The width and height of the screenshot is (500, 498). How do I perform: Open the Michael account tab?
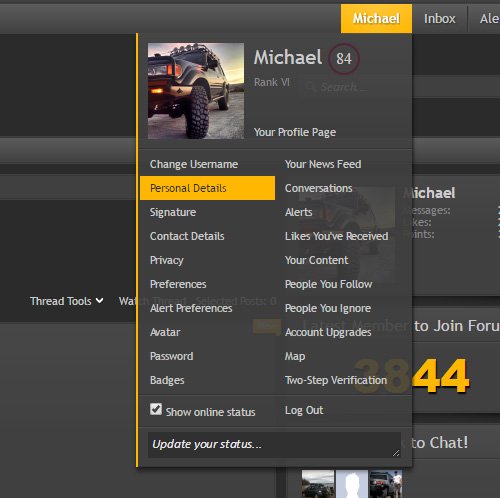(376, 19)
